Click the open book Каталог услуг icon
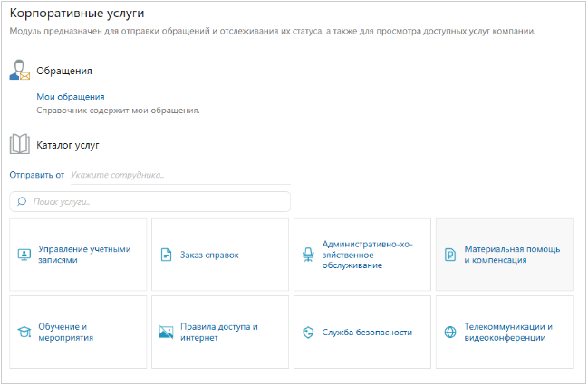The height and width of the screenshot is (386, 588). [20, 144]
